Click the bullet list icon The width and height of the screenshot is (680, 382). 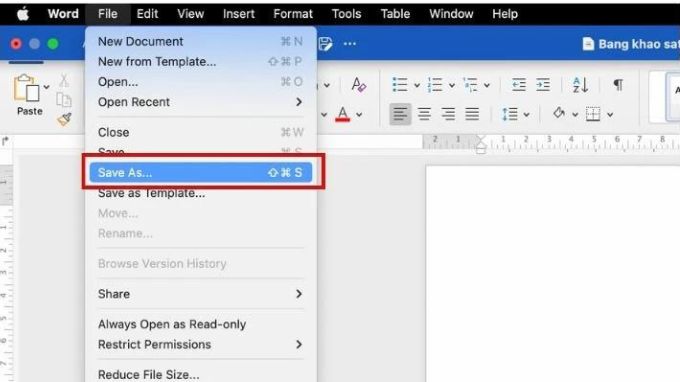point(399,85)
